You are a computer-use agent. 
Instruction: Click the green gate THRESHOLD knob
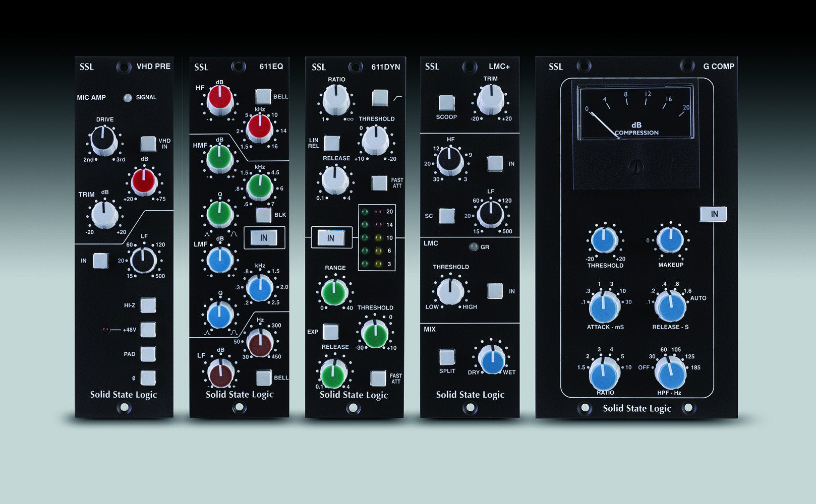[x=375, y=334]
